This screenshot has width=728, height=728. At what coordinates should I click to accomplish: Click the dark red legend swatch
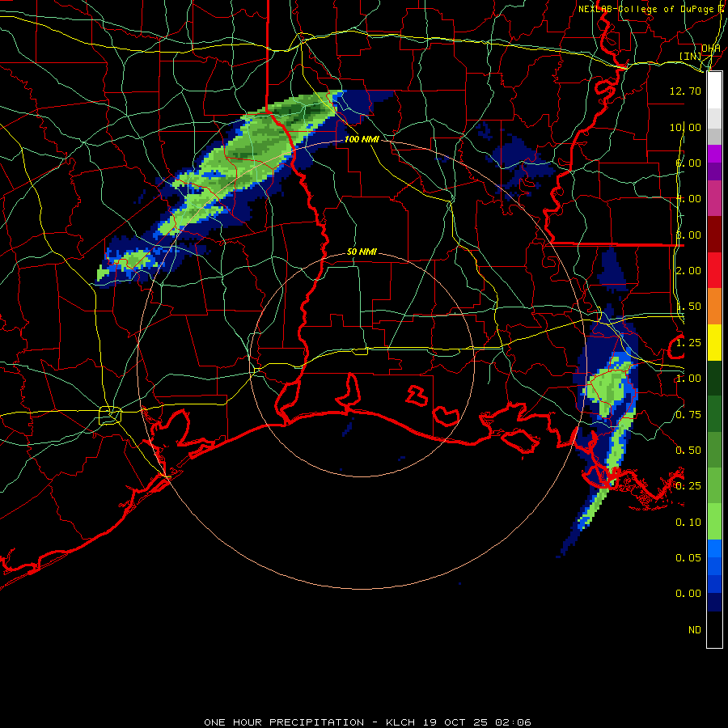tap(714, 235)
